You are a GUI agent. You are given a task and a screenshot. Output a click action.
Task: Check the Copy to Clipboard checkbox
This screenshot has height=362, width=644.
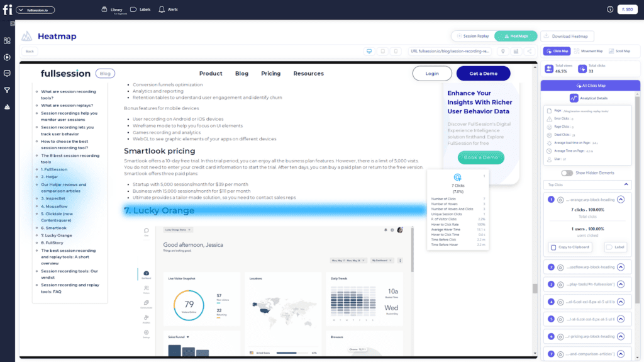tap(553, 247)
